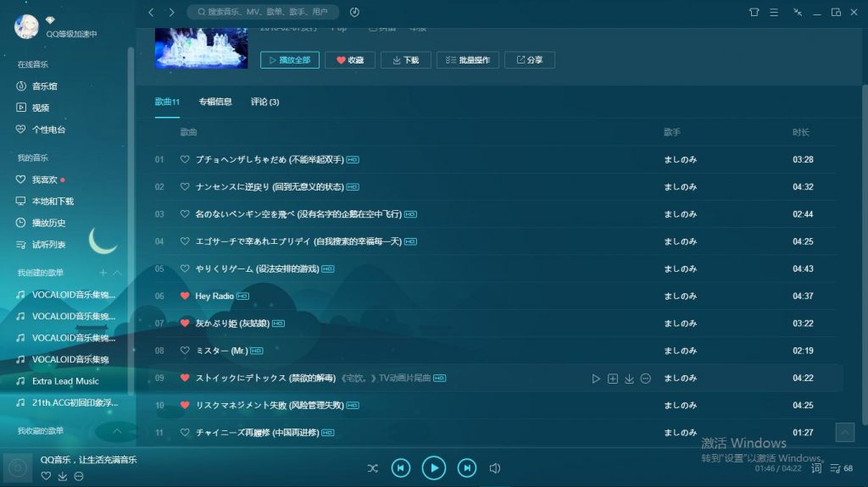The width and height of the screenshot is (868, 487).
Task: Open 我喜欢 favorites list
Action: tap(36, 180)
